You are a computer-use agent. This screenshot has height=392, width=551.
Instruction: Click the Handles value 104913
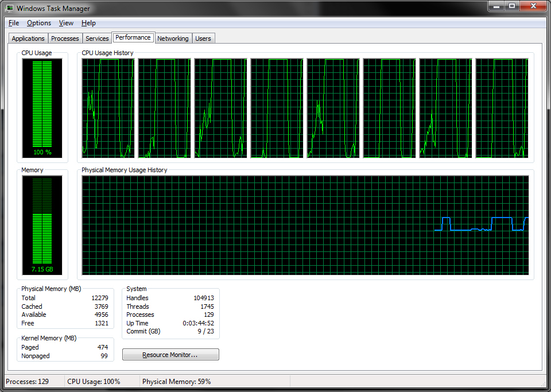pos(204,298)
